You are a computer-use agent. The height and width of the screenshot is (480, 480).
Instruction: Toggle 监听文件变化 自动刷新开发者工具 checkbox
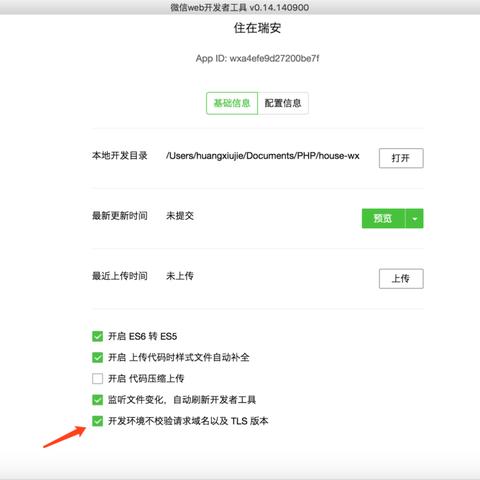(97, 400)
